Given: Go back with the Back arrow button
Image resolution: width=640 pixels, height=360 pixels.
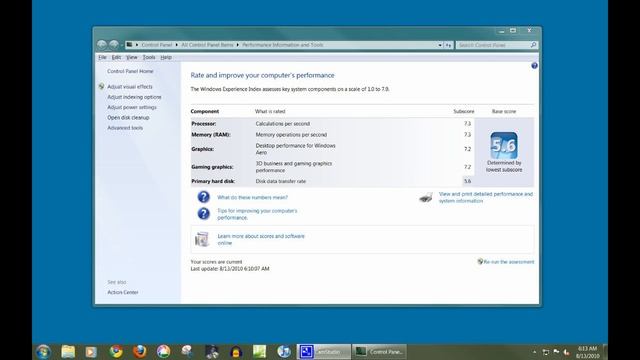Looking at the screenshot, I should pos(102,44).
